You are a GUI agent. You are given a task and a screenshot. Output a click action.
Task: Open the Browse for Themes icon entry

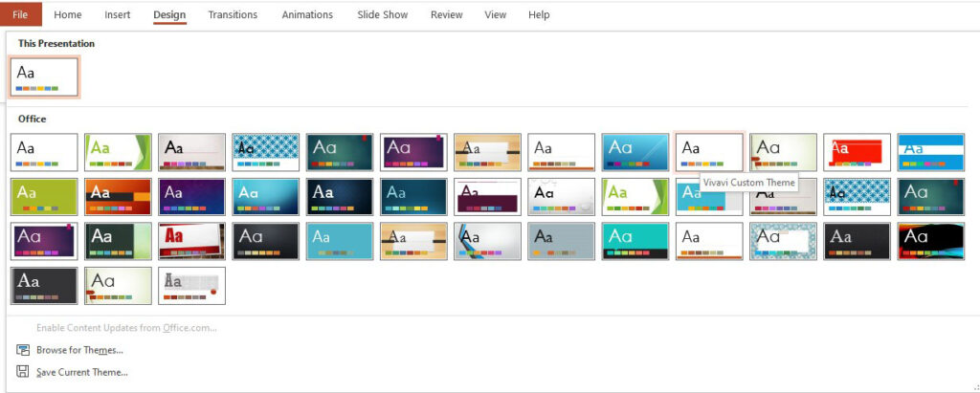pos(23,350)
